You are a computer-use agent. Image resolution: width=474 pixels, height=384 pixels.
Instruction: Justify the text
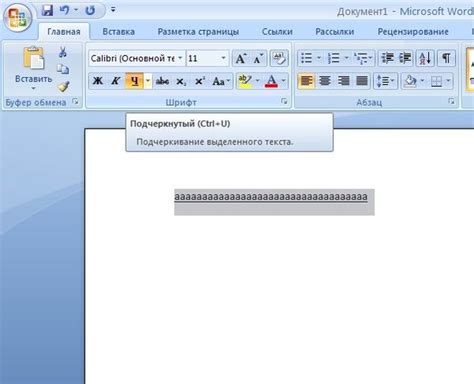[362, 81]
